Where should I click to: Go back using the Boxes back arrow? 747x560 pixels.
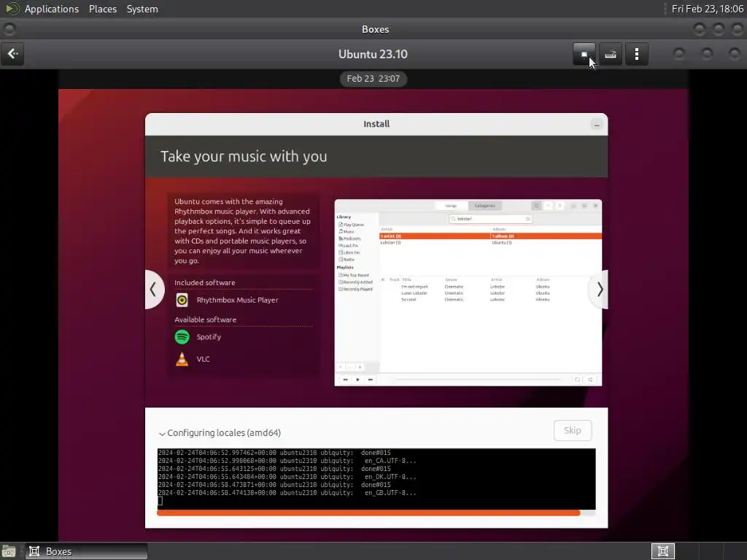[x=12, y=54]
